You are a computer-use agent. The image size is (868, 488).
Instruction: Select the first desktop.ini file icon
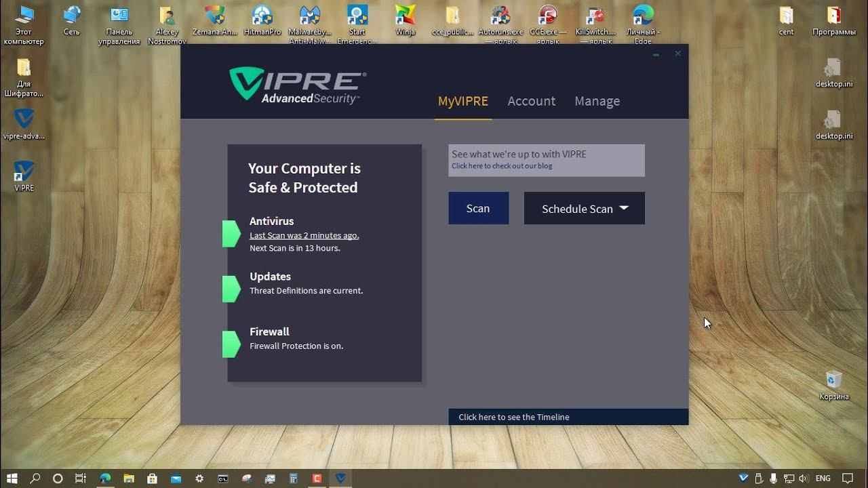coord(834,73)
